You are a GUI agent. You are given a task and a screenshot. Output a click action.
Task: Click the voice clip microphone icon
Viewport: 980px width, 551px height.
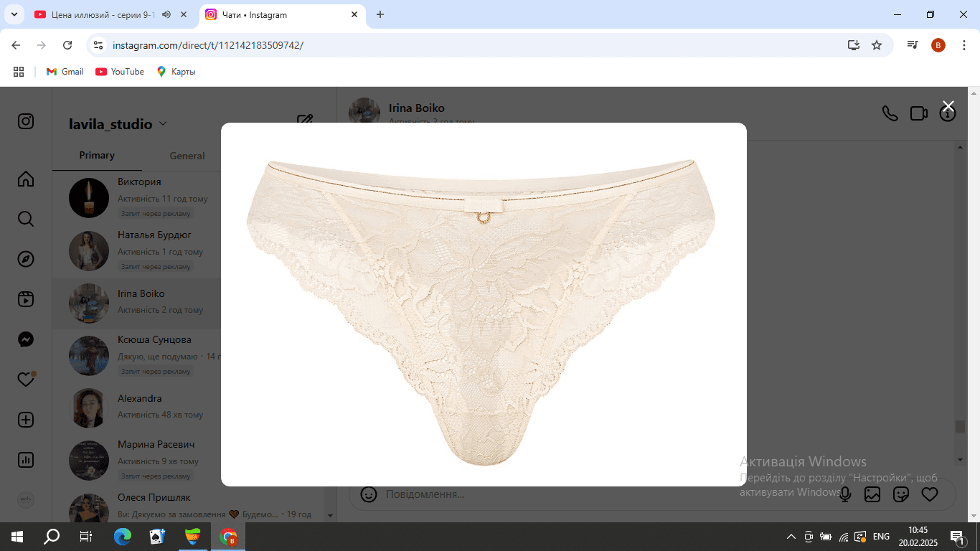point(845,494)
